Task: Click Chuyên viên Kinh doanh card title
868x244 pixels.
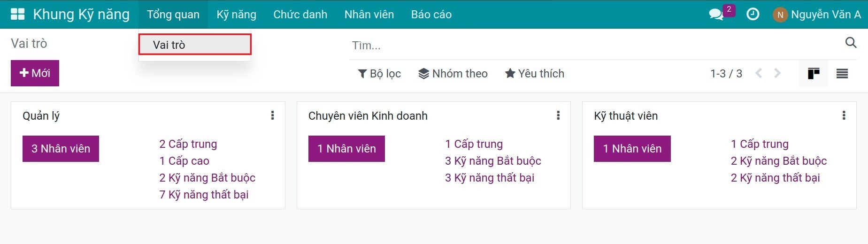Action: (368, 116)
